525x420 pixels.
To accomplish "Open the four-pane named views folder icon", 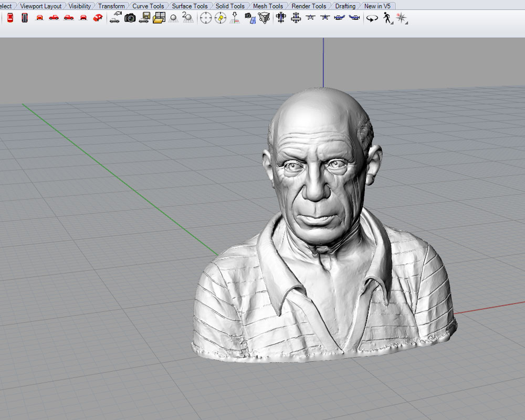I will 159,18.
